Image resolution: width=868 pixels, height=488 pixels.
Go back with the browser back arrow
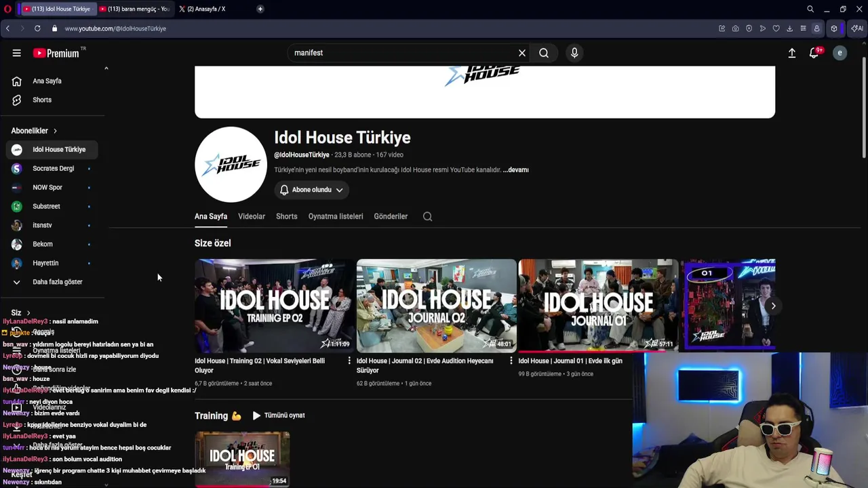7,28
